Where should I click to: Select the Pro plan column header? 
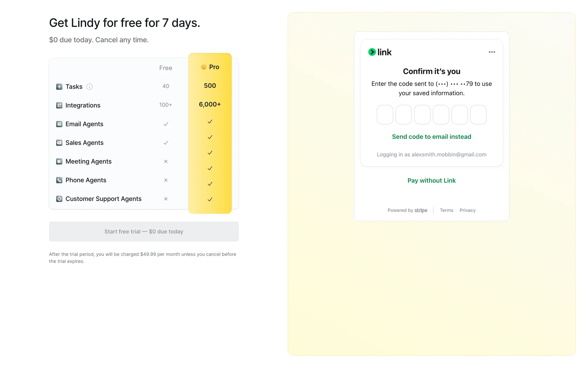click(210, 67)
